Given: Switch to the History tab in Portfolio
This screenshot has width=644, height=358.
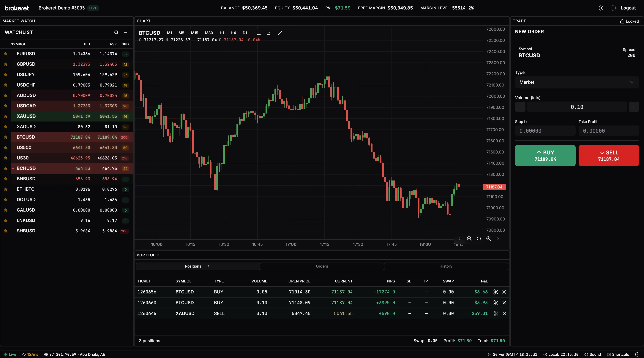Looking at the screenshot, I should pos(446,266).
